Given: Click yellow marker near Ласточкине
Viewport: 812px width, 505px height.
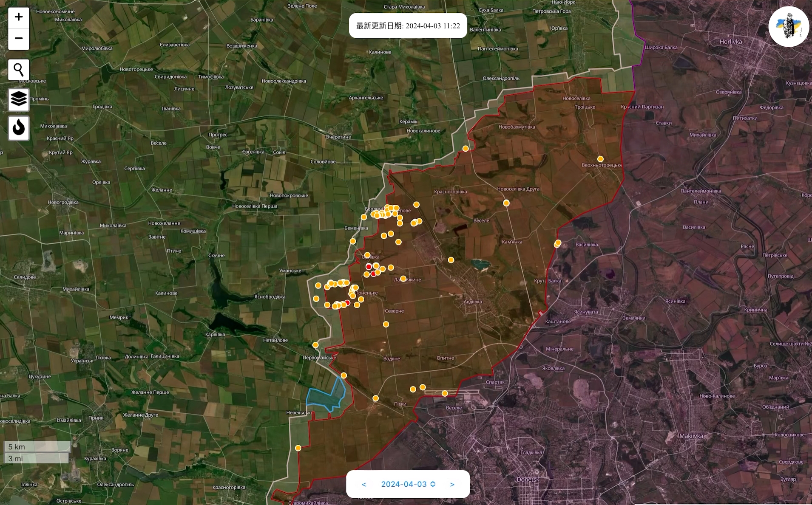Looking at the screenshot, I should coord(403,279).
